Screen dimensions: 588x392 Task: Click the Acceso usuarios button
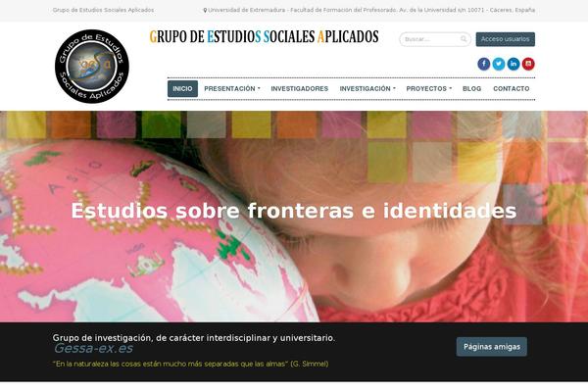click(x=505, y=39)
